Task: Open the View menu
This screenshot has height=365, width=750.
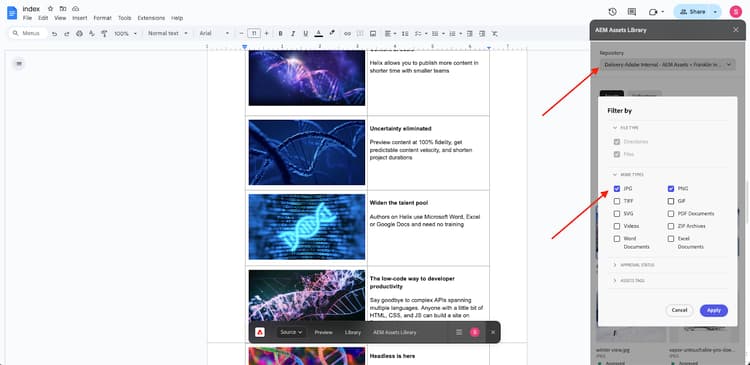Action: click(x=60, y=18)
